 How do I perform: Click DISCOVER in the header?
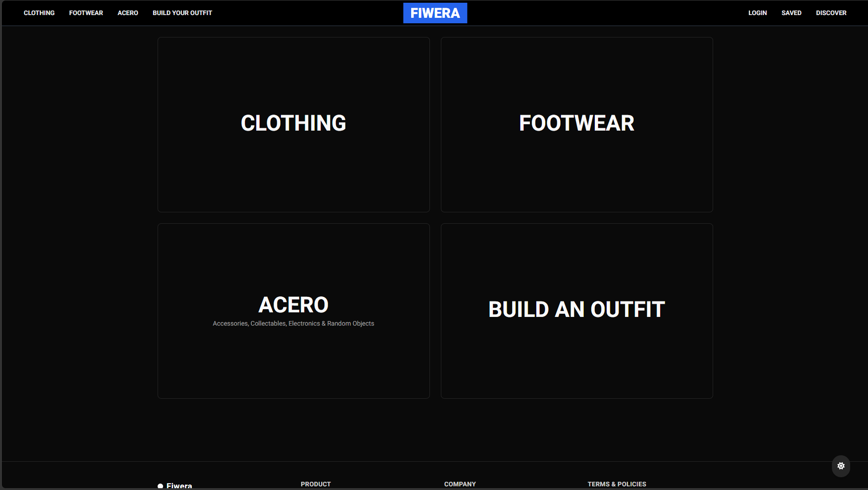831,13
